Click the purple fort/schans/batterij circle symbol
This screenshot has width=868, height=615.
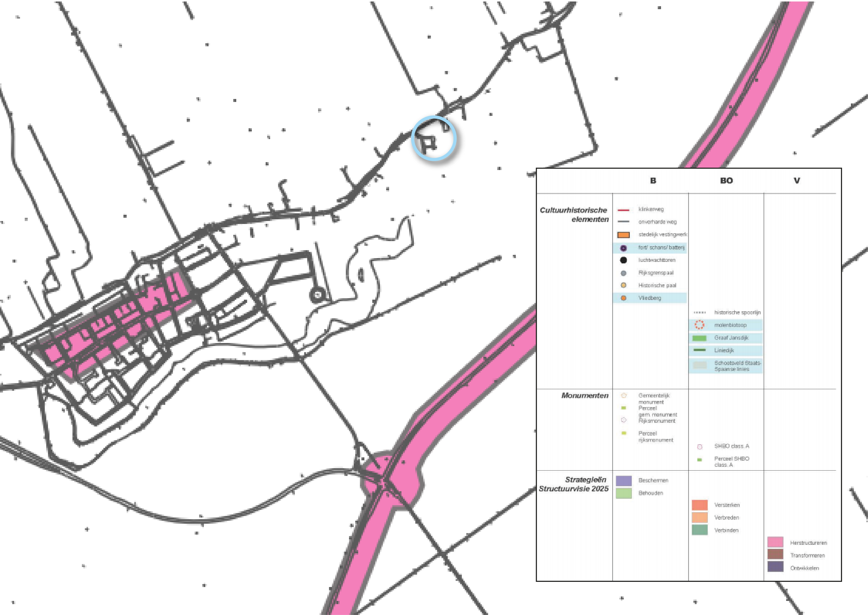pos(623,248)
